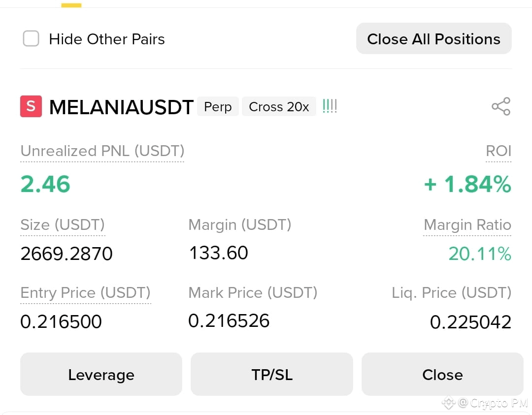Click the MELANIAUSDT pair name
This screenshot has width=532, height=415.
[121, 106]
